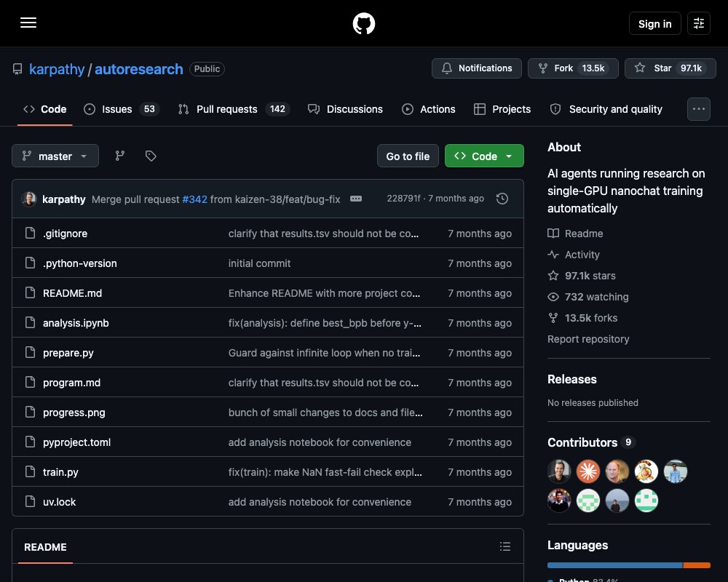Open the more tabs ellipsis menu
Viewport: 728px width, 582px height.
point(699,109)
